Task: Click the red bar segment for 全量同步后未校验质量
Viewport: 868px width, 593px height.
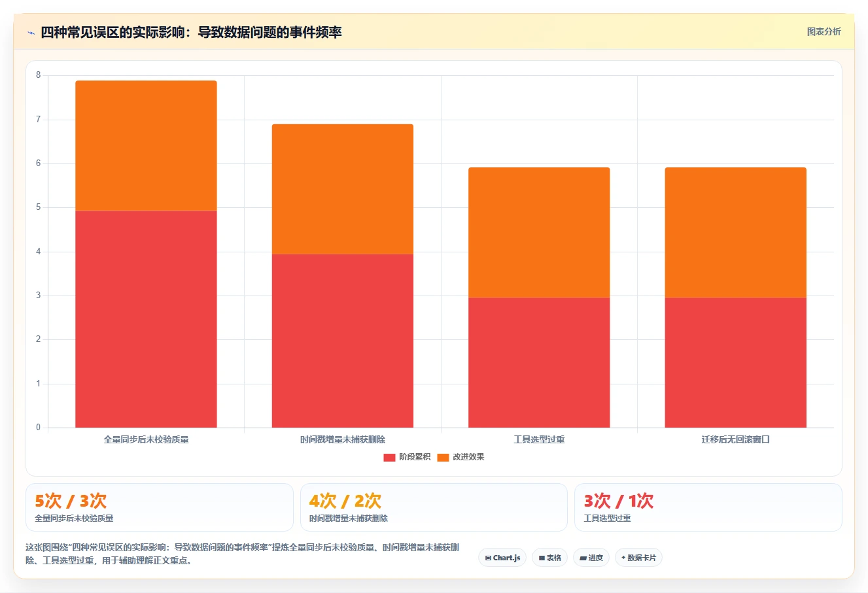Action: 146,319
